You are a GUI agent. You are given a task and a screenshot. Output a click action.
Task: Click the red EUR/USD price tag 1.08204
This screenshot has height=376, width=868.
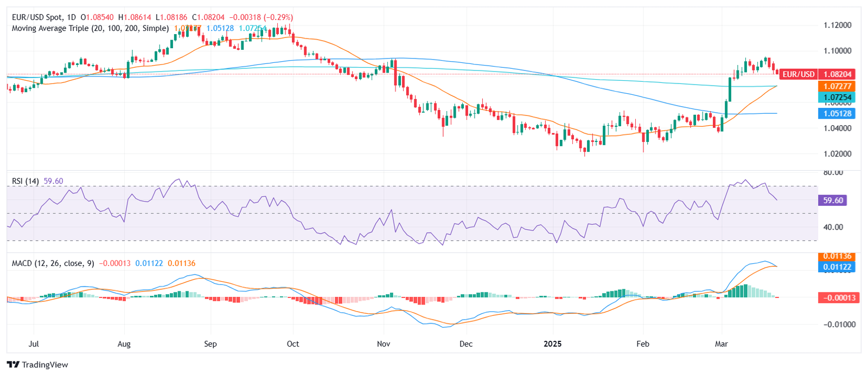click(837, 74)
